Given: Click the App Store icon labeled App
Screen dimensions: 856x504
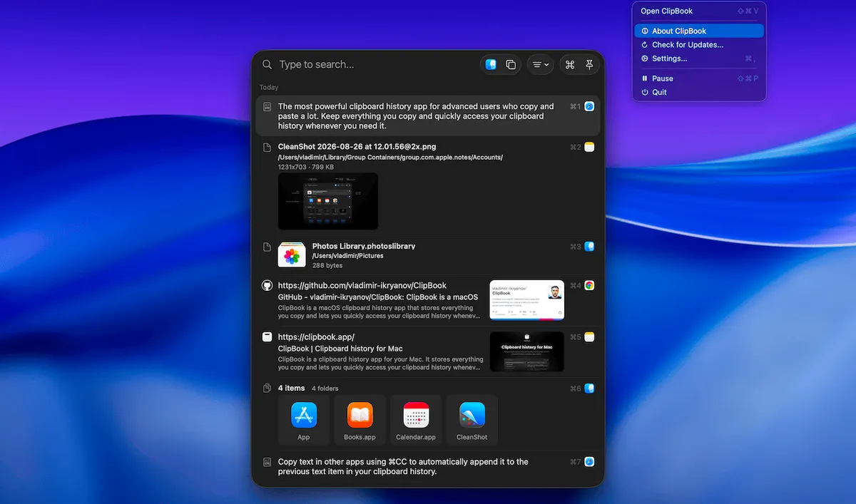Looking at the screenshot, I should click(304, 415).
